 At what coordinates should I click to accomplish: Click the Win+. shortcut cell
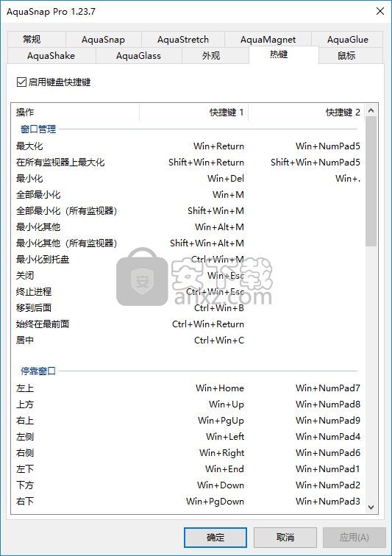pyautogui.click(x=348, y=179)
